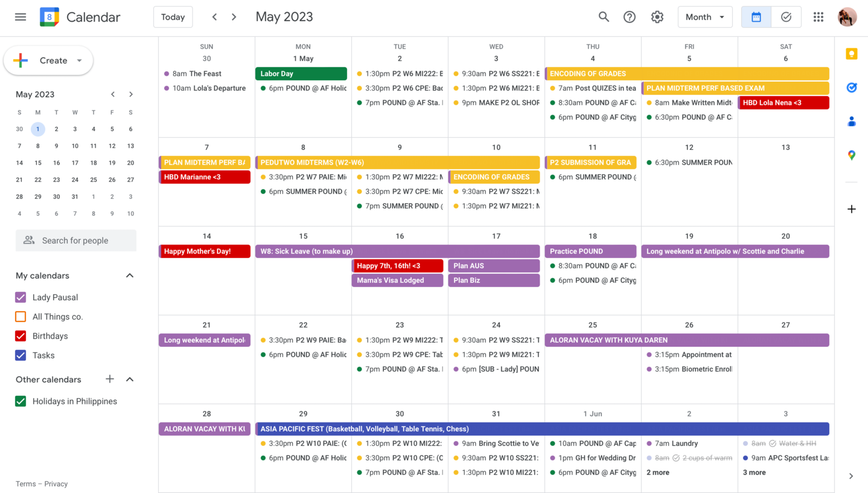Open the Mama's Visa Lodged event
868x493 pixels.
[x=397, y=280]
